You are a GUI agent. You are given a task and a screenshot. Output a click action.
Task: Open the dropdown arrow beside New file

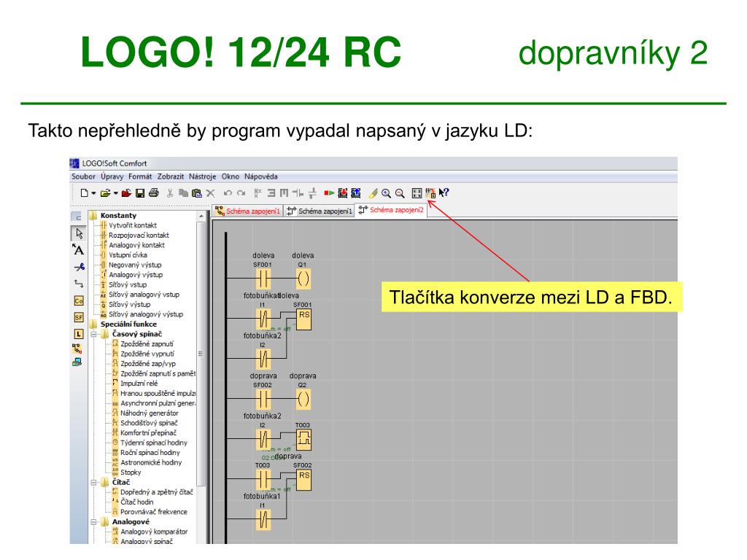93,193
